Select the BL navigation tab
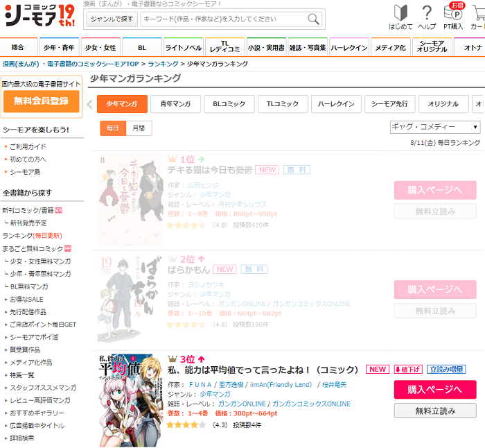 [142, 47]
